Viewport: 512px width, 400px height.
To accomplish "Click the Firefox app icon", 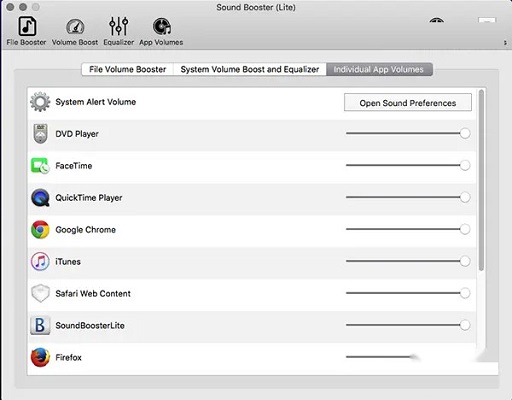I will pos(40,357).
